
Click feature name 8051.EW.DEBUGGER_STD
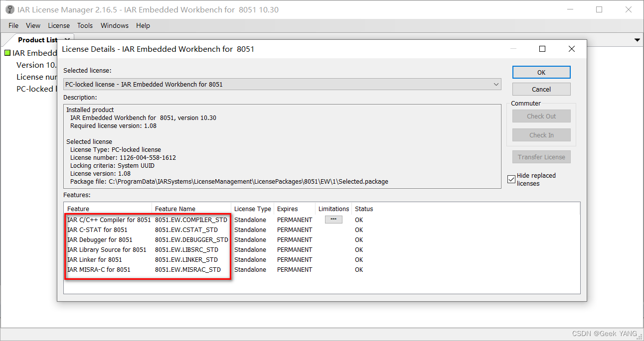(191, 239)
